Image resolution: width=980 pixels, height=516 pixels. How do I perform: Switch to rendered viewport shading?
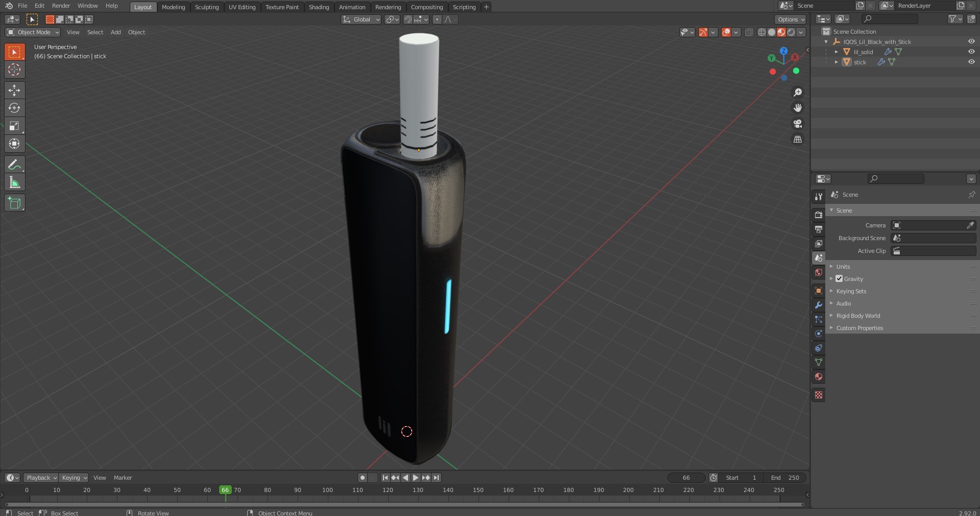point(791,32)
